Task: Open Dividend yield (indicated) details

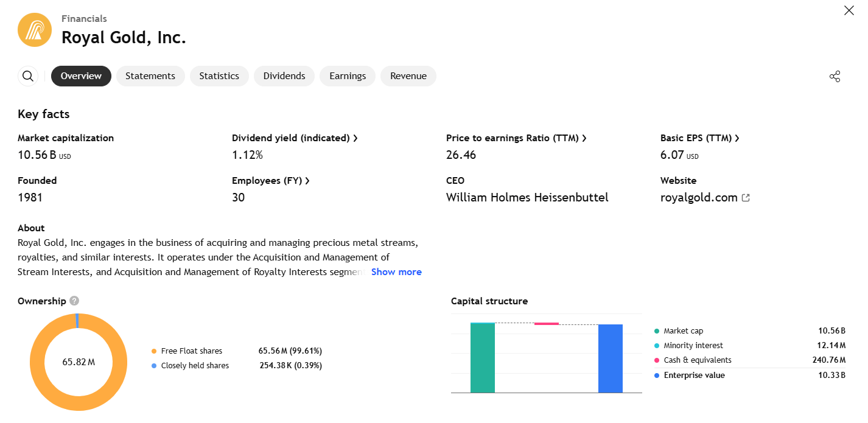Action: (x=295, y=138)
